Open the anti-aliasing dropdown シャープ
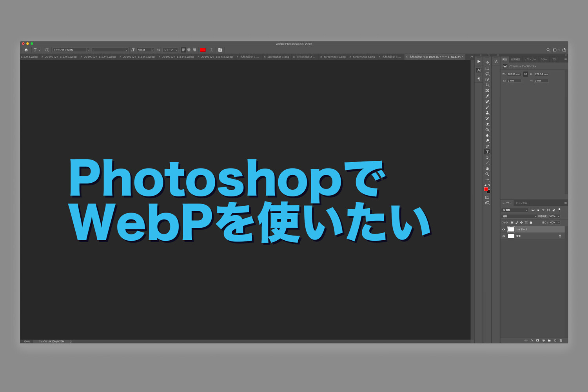 click(x=170, y=50)
